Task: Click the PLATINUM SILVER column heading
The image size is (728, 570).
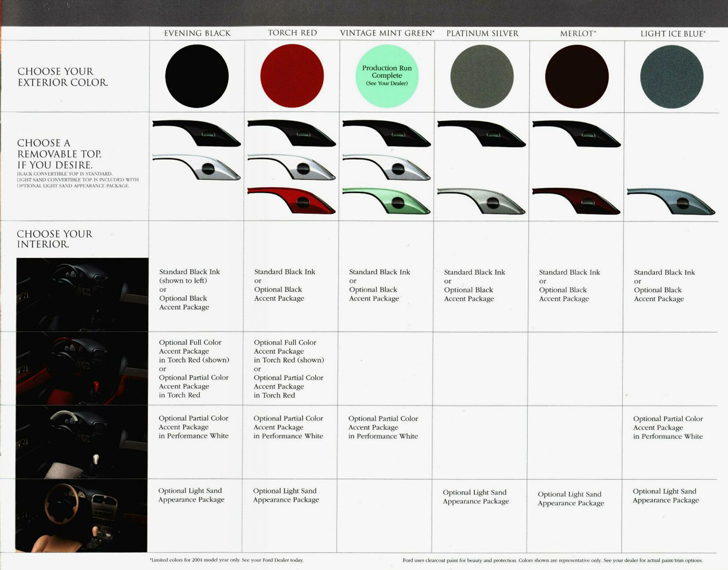Action: 482,33
